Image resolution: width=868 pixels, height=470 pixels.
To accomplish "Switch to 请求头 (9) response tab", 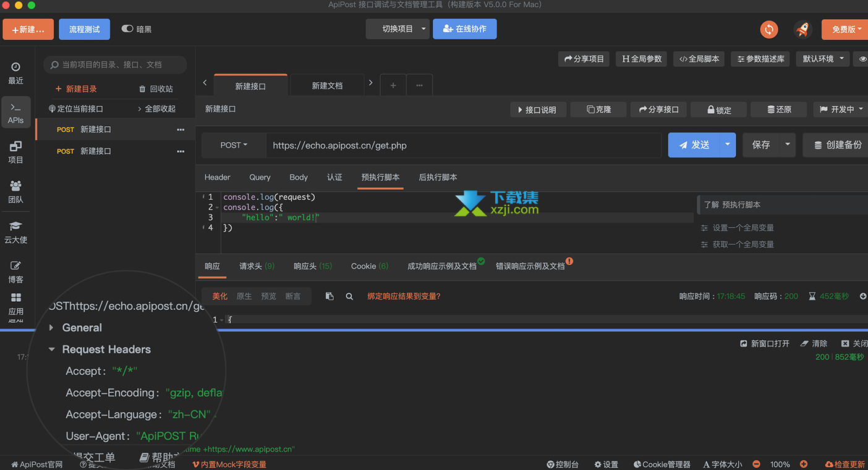I will (257, 266).
